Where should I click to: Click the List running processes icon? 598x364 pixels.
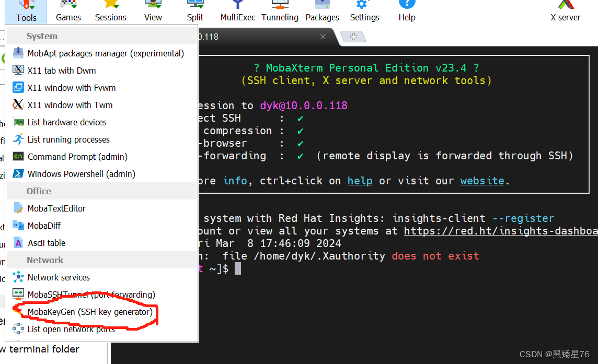click(18, 139)
